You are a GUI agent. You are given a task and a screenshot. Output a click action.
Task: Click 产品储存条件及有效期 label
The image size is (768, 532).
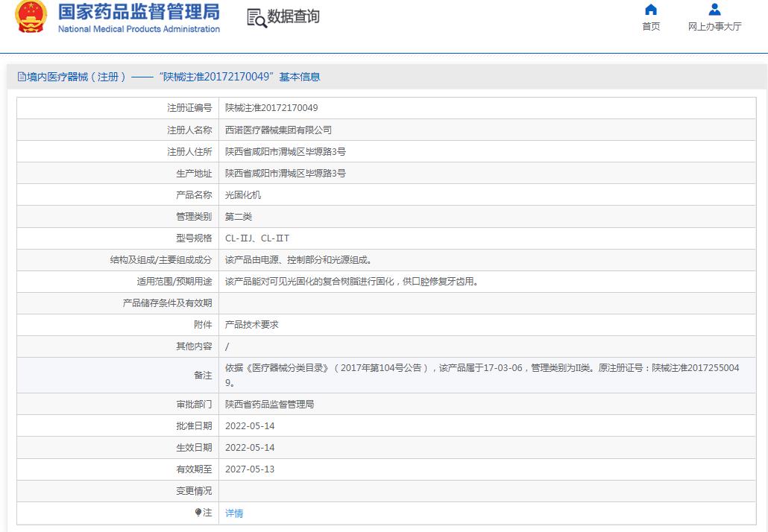(167, 303)
